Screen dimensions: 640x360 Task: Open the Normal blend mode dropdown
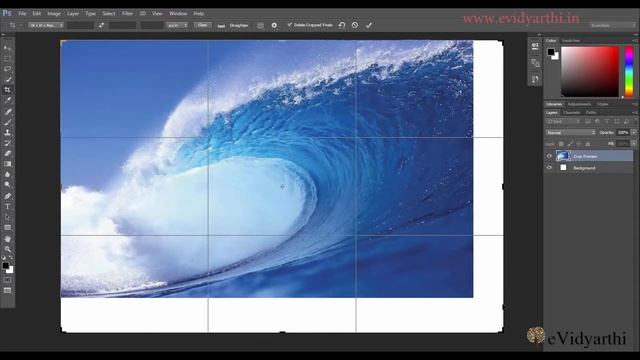point(571,133)
